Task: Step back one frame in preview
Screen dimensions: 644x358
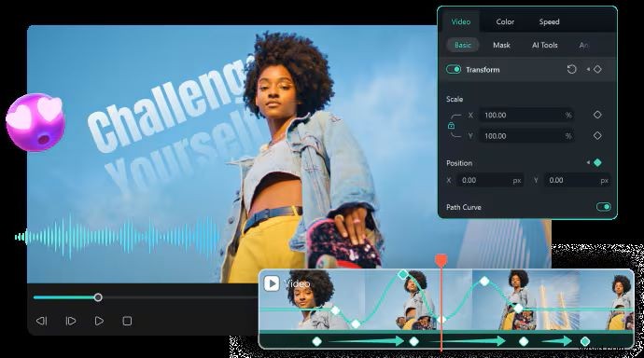Action: 41,321
